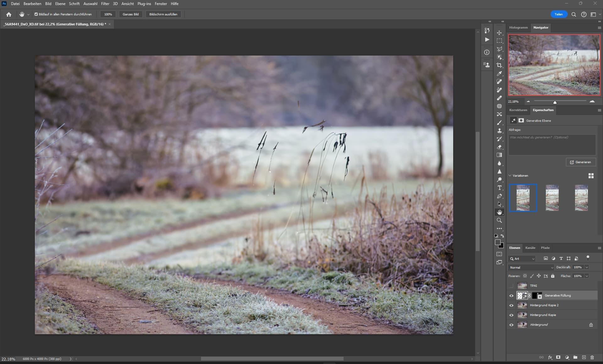603x364 pixels.
Task: Select the Type tool
Action: (x=499, y=188)
